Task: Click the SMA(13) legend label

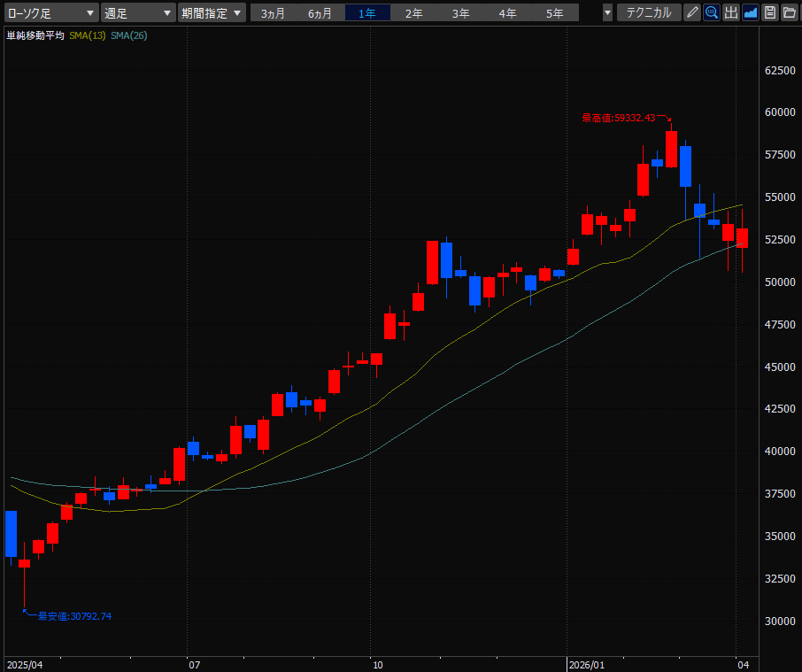Action: pos(88,35)
